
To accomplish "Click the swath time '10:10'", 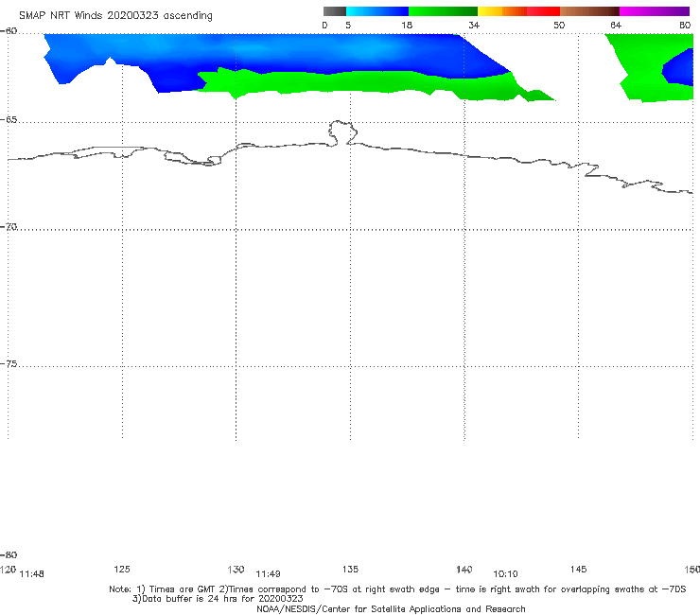I will [x=505, y=574].
